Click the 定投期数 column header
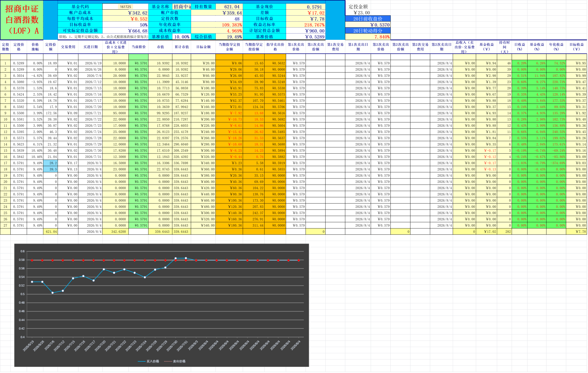 tap(5, 47)
